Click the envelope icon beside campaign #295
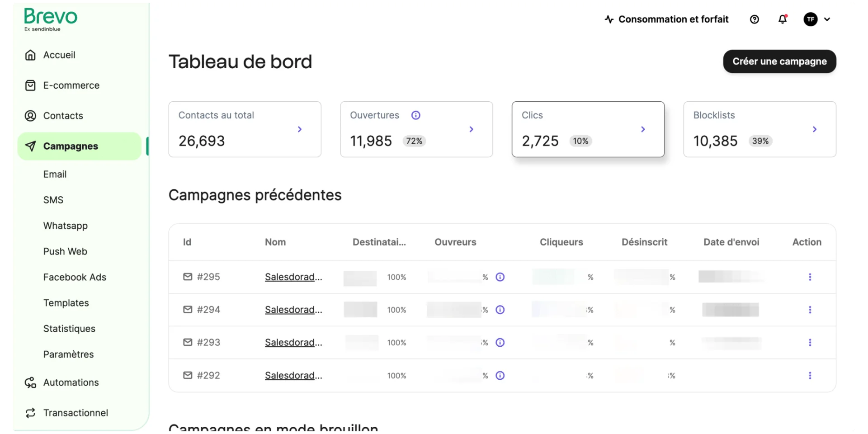 point(187,277)
